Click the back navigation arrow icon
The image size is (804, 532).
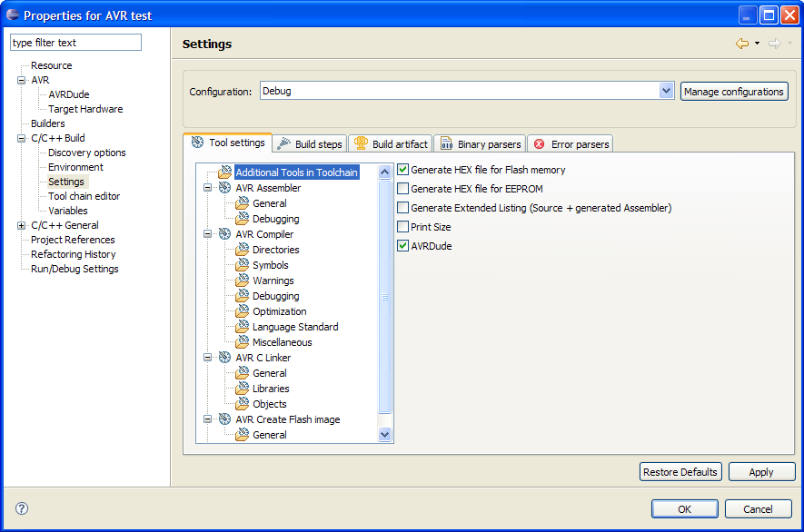coord(742,44)
